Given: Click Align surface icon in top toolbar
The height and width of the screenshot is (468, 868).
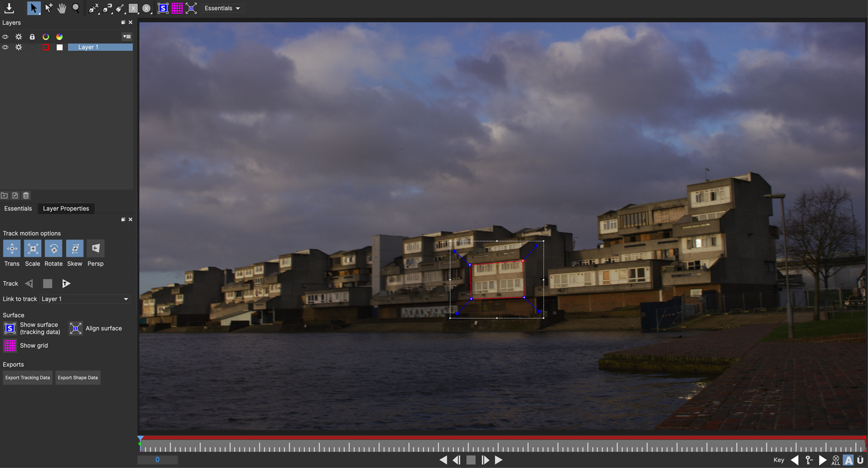Looking at the screenshot, I should pyautogui.click(x=191, y=8).
